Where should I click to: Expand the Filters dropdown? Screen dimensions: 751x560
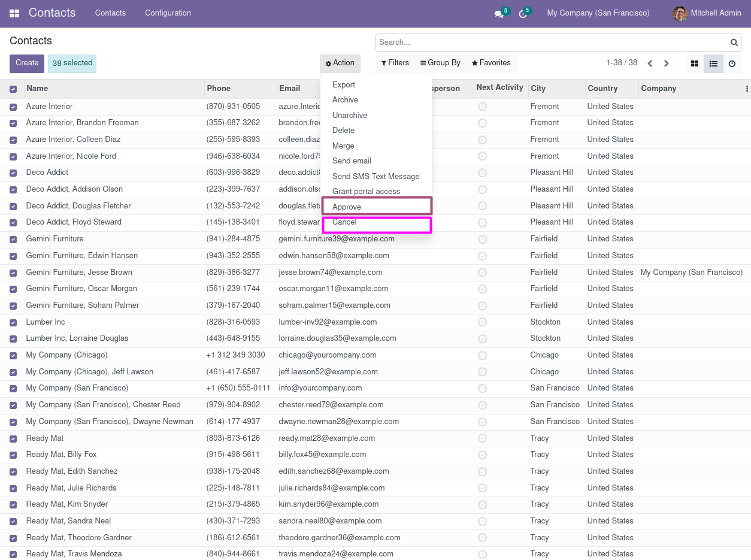pos(395,63)
